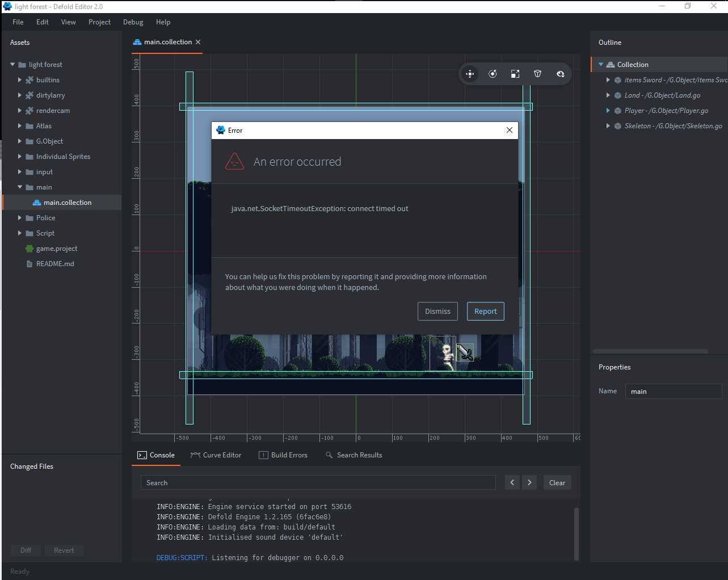Viewport: 728px width, 580px height.
Task: Select game.project in the Assets panel
Action: [56, 248]
